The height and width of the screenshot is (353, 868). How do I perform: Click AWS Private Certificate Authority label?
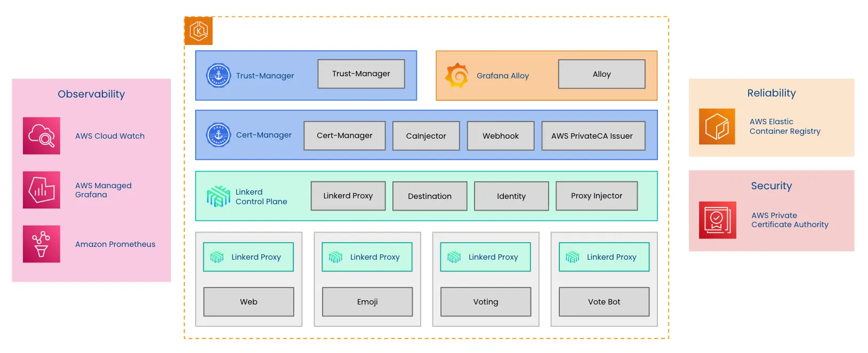[x=790, y=220]
